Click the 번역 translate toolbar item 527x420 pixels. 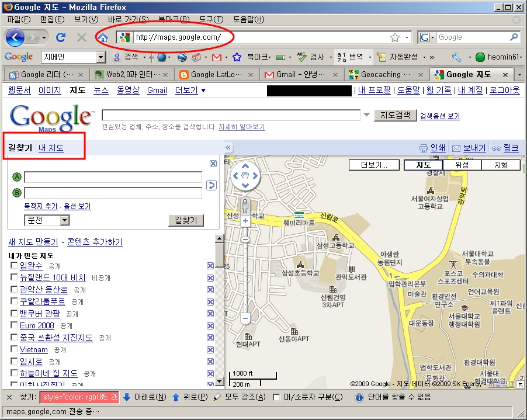tap(350, 57)
